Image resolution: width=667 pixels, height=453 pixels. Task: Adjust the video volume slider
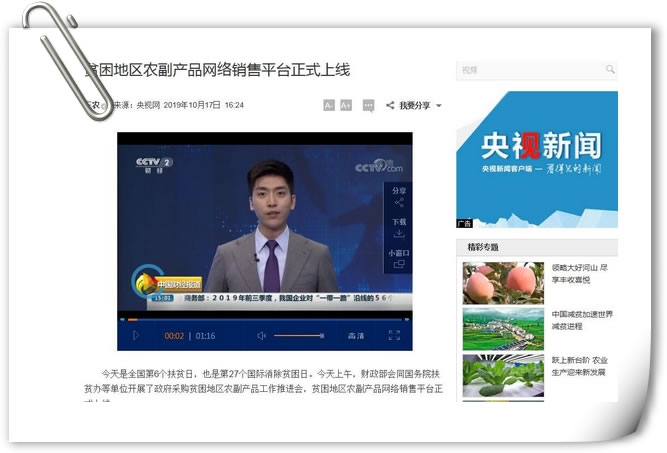tap(298, 336)
